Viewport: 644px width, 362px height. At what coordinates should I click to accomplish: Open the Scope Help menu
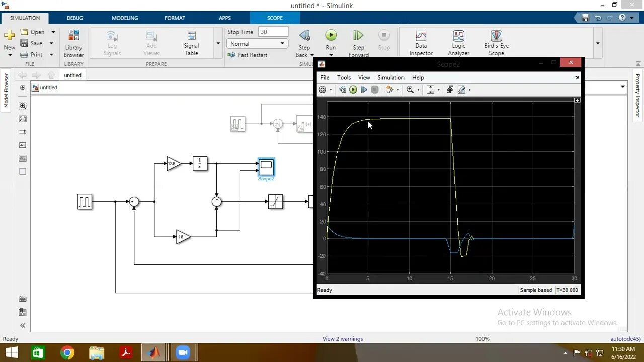coord(418,77)
